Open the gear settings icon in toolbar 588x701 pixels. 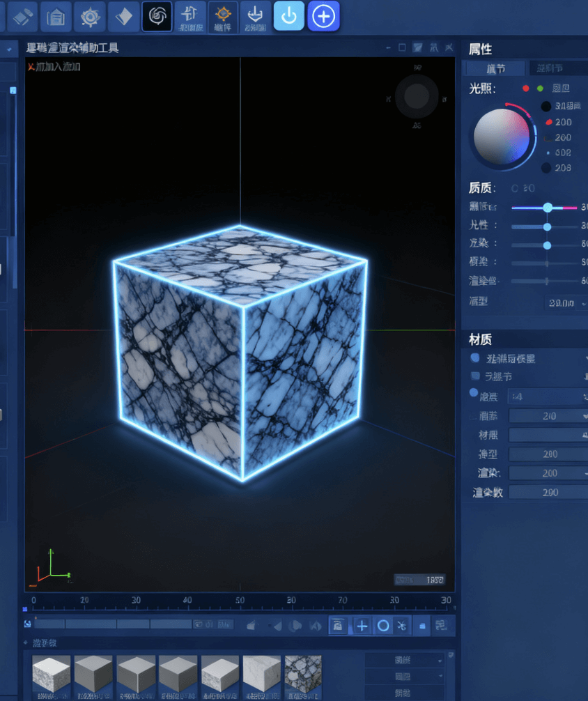click(89, 16)
